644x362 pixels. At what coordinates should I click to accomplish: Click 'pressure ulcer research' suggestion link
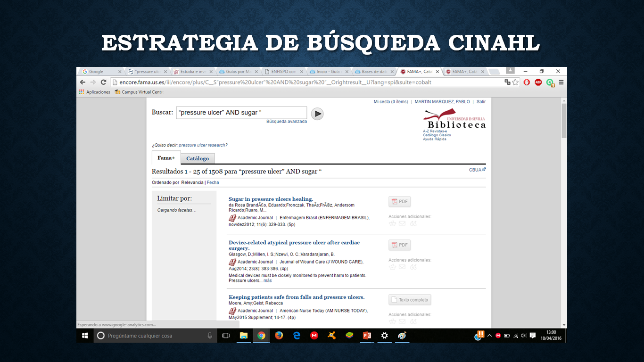coord(203,145)
